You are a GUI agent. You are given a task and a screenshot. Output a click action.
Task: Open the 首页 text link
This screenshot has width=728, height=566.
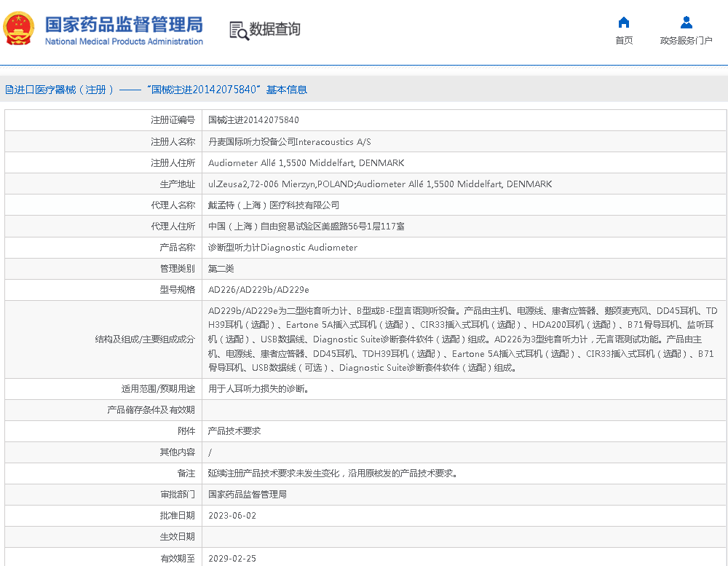(624, 41)
